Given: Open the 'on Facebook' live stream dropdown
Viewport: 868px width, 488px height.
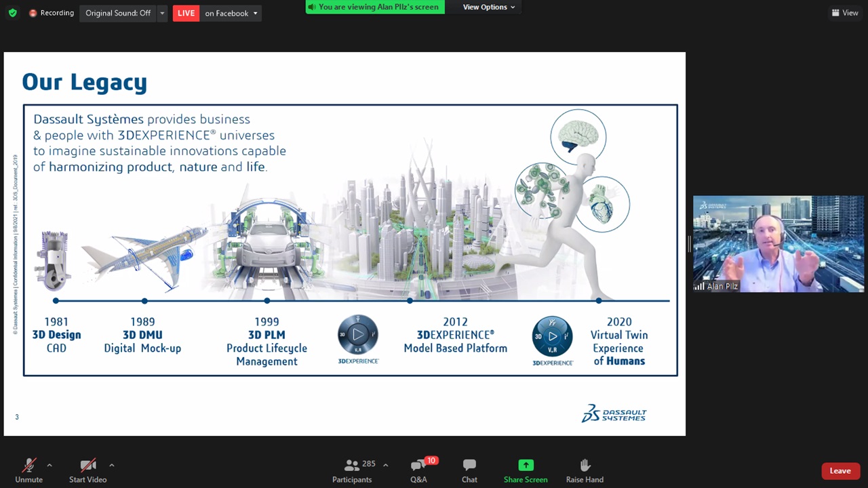Looking at the screenshot, I should tap(231, 13).
